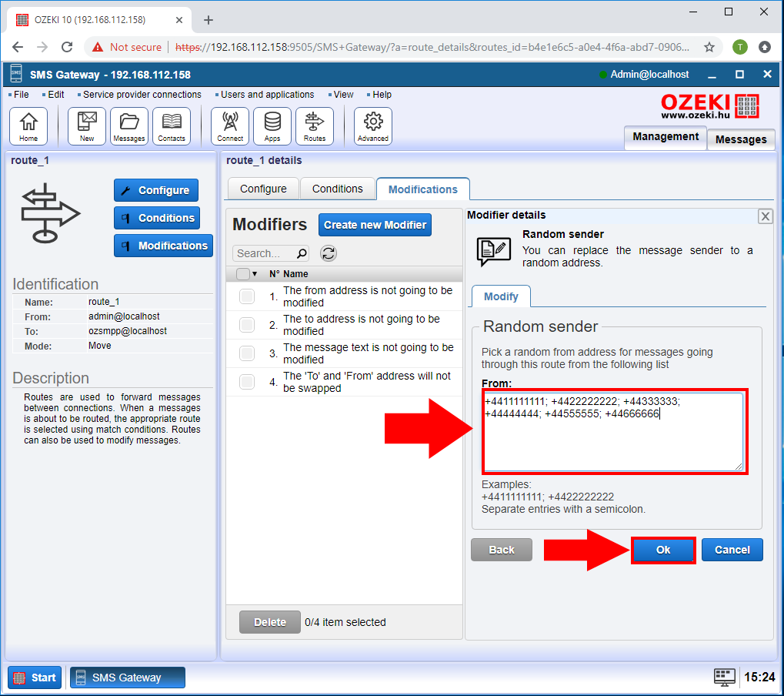Image resolution: width=784 pixels, height=696 pixels.
Task: Check modifier 1 from address checkbox
Action: point(246,296)
